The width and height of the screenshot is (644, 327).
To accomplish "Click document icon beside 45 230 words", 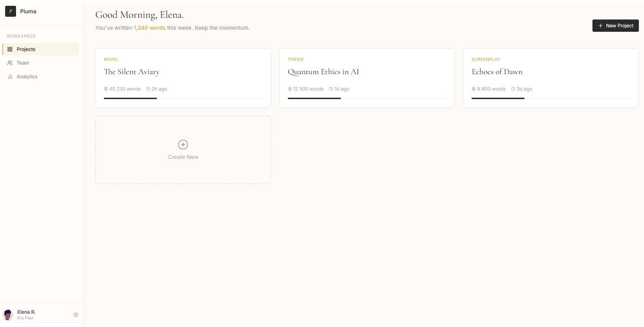I will tap(106, 89).
